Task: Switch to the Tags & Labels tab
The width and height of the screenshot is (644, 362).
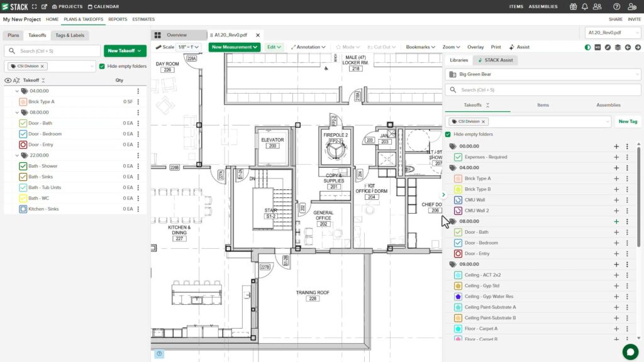Action: 70,35
